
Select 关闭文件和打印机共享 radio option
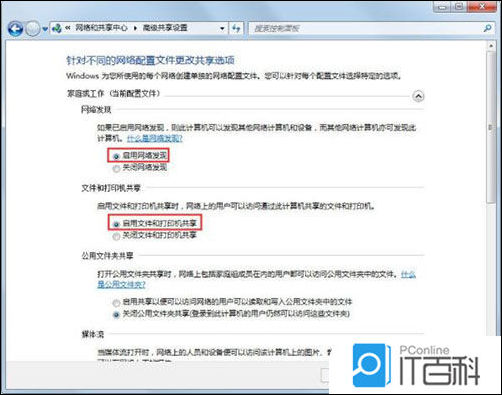[116, 237]
